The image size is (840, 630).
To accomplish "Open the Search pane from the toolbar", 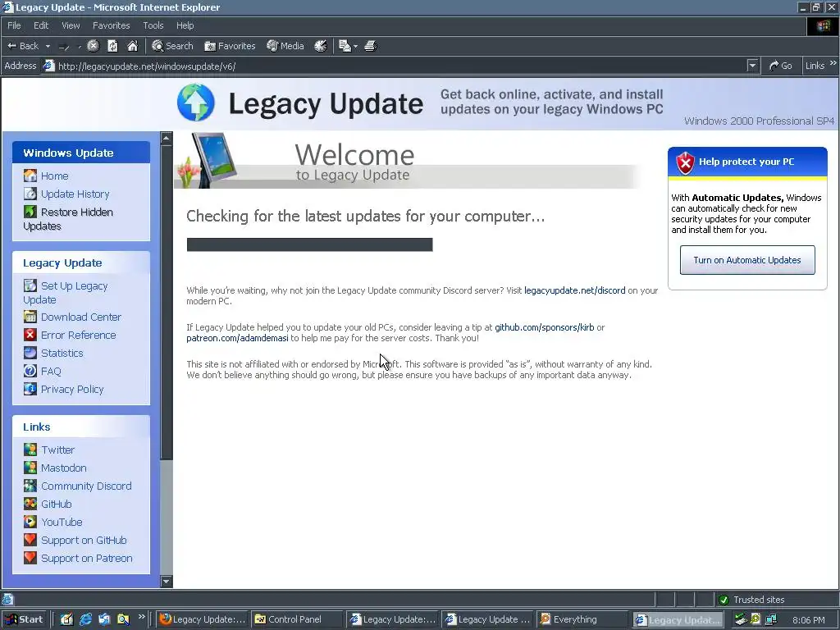I will [x=172, y=46].
